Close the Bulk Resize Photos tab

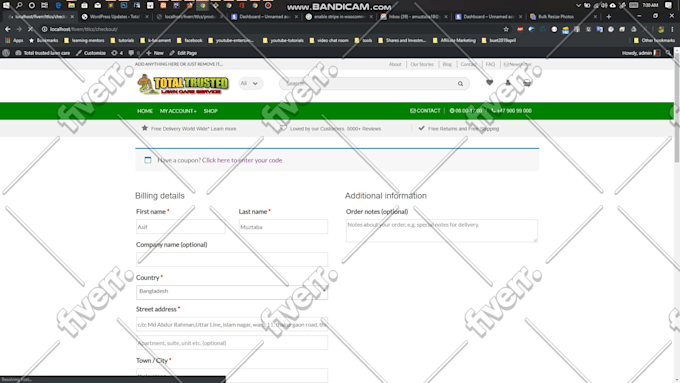(595, 16)
